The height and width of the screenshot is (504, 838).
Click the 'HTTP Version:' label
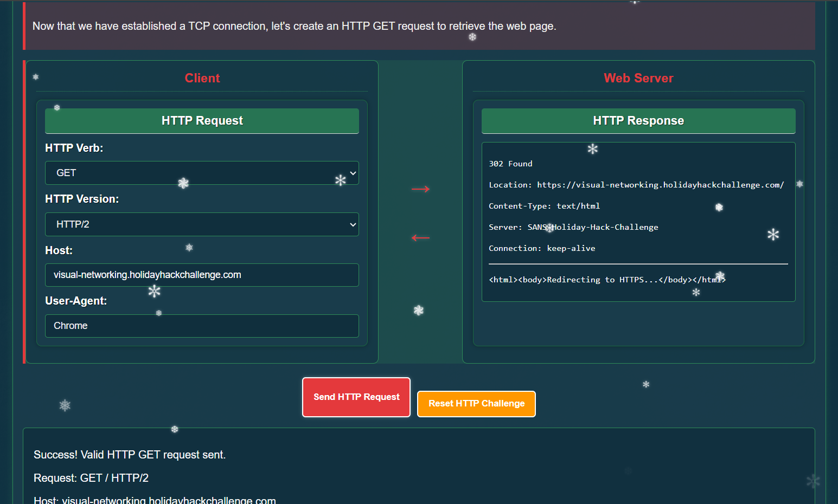(82, 199)
